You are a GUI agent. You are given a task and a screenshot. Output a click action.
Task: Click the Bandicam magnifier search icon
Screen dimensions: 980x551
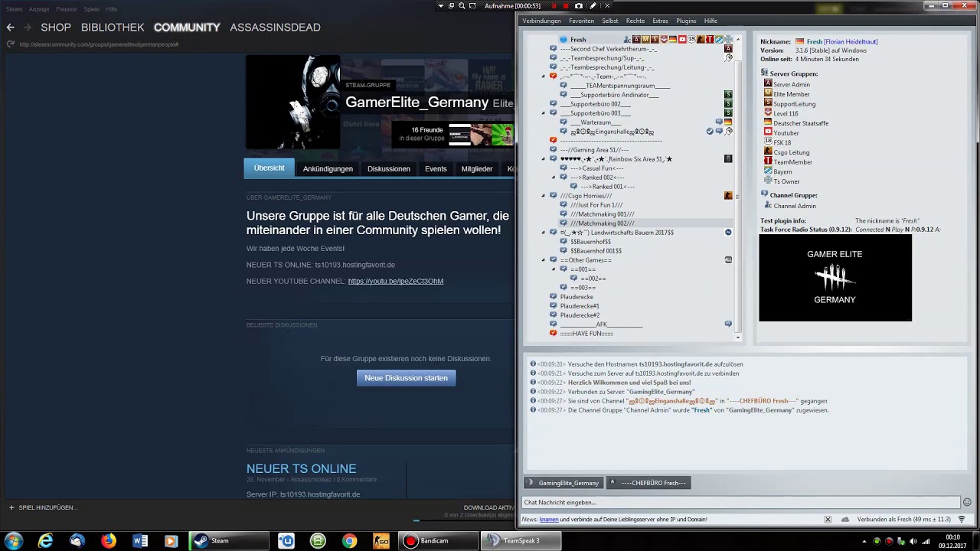[x=462, y=5]
